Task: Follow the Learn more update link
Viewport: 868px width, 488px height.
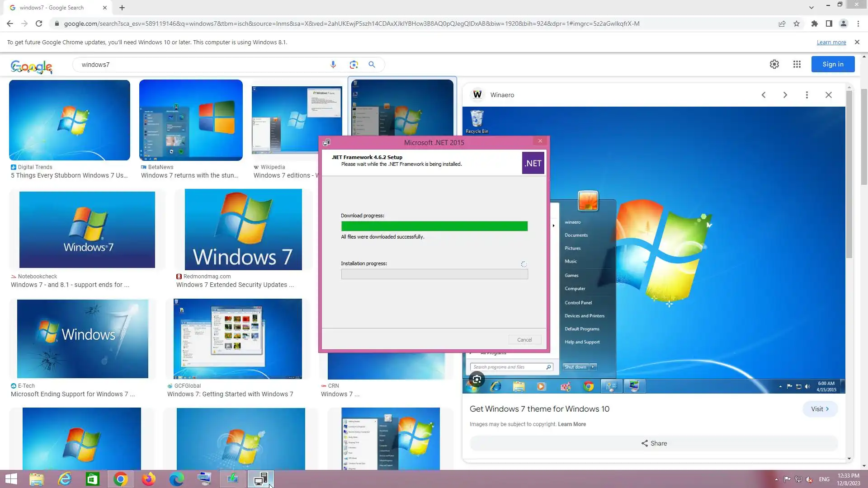Action: click(831, 42)
